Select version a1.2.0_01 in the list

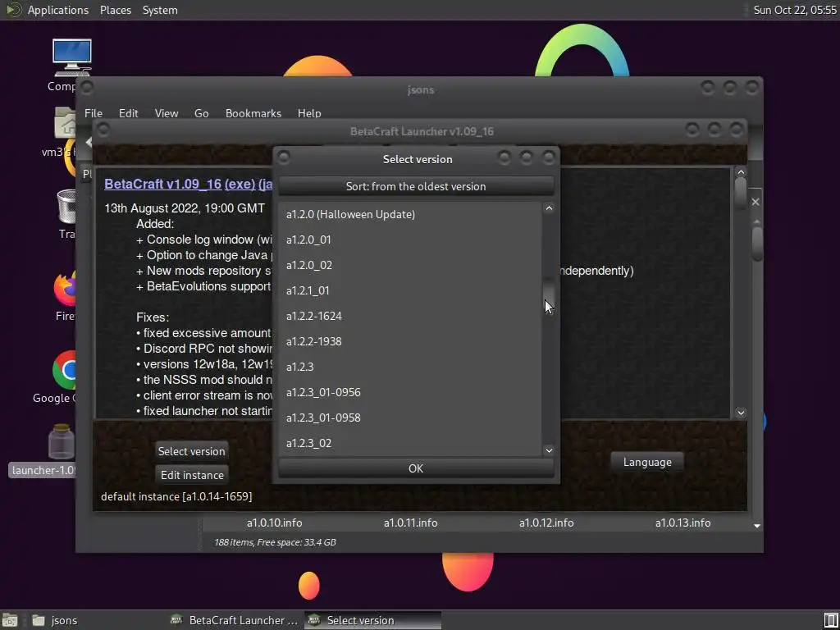[x=410, y=240]
